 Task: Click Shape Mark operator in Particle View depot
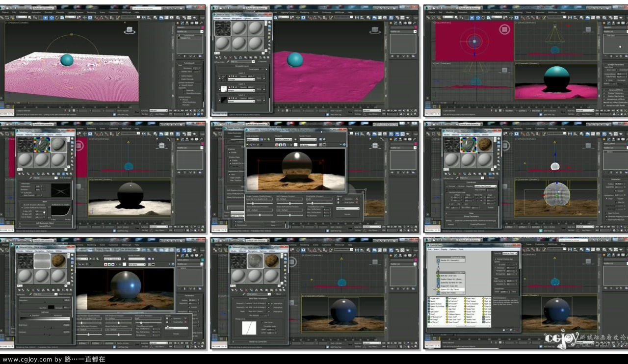(x=435, y=298)
